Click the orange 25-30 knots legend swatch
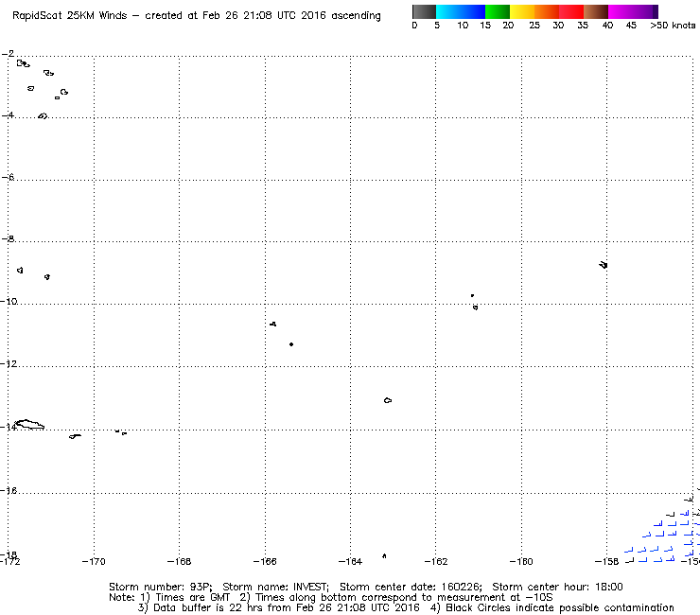700x615 pixels. [547, 11]
